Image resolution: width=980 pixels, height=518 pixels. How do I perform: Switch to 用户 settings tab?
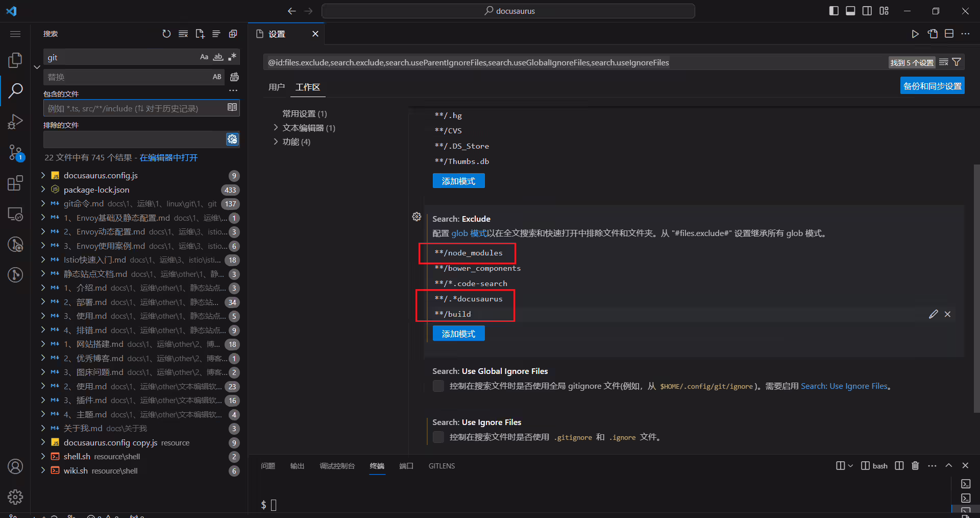[x=277, y=87]
